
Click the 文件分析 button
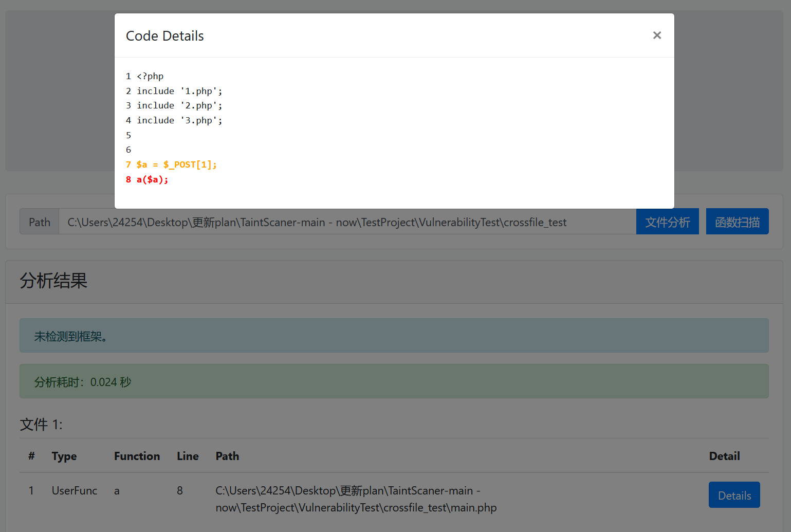coord(667,222)
